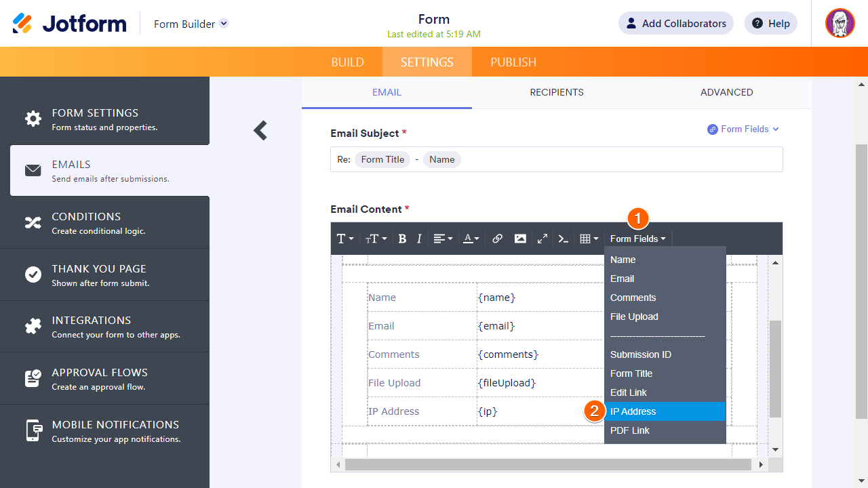This screenshot has height=488, width=868.
Task: Open the Form Fields link above subject
Action: point(743,129)
